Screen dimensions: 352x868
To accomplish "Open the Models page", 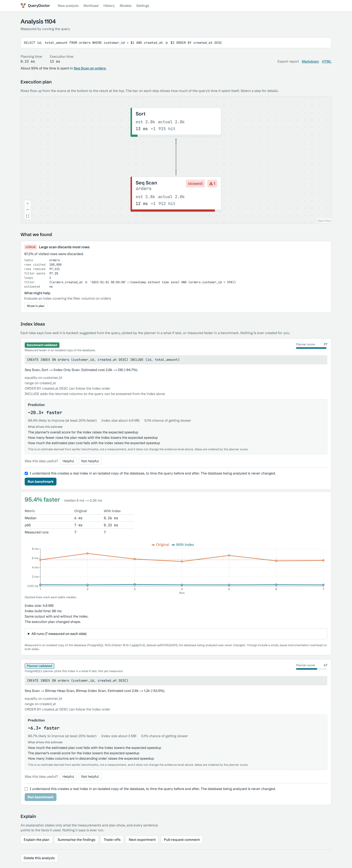I will [x=126, y=6].
